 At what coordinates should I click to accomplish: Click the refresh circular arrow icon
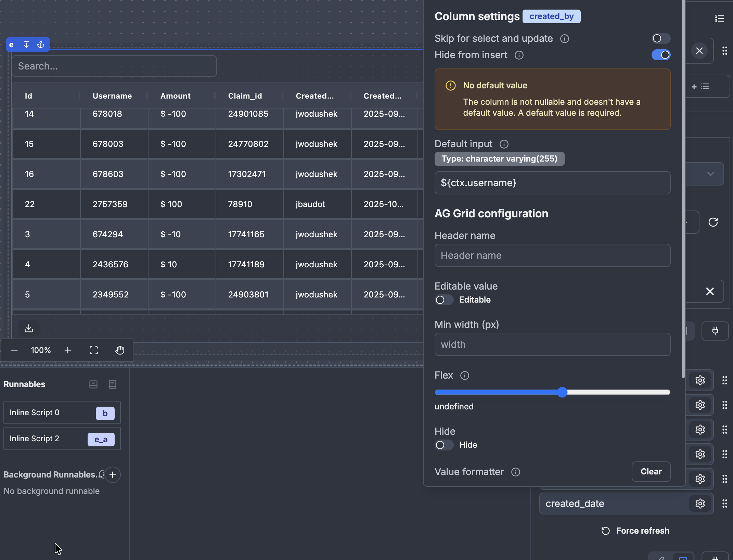(713, 222)
